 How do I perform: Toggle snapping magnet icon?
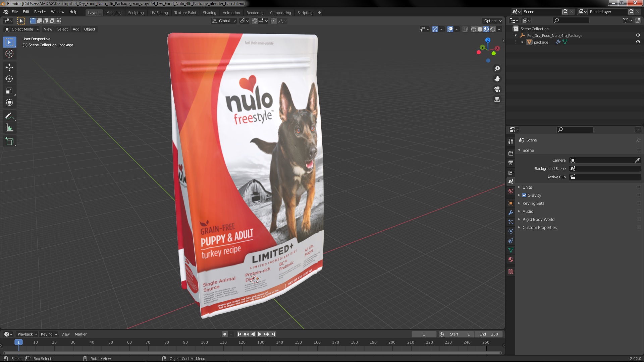click(255, 21)
